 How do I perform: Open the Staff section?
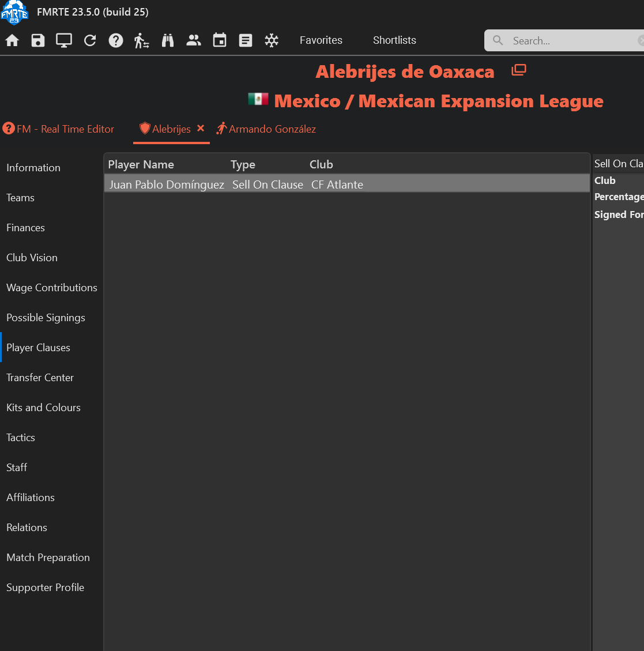[17, 468]
